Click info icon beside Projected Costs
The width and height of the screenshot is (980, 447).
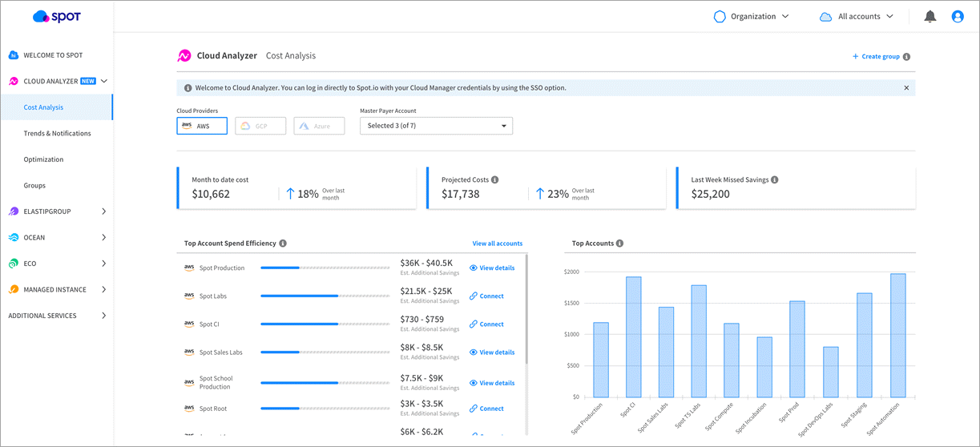click(494, 179)
